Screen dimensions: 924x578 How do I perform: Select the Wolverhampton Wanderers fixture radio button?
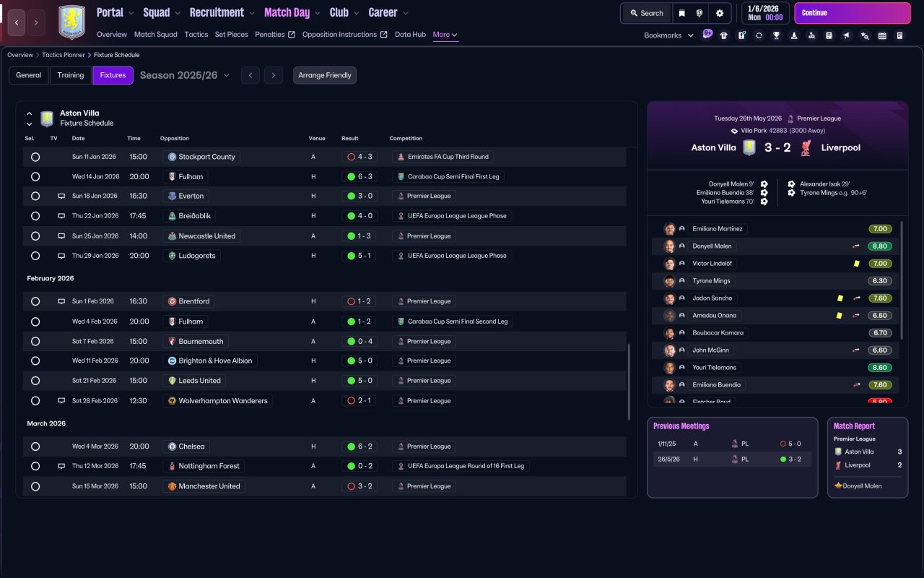pos(35,401)
